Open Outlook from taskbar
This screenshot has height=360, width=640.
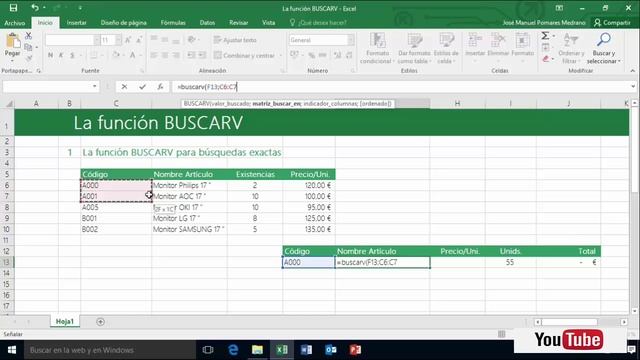coord(331,350)
